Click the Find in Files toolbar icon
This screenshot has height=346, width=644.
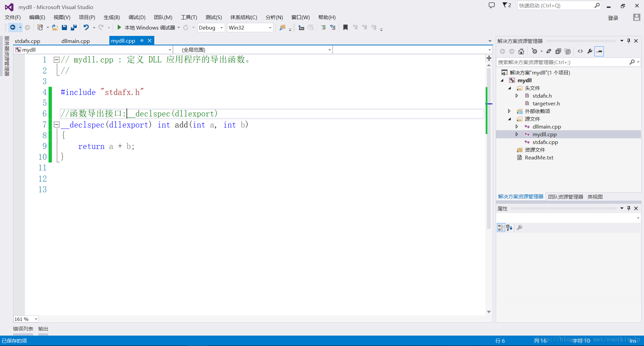[x=282, y=28]
